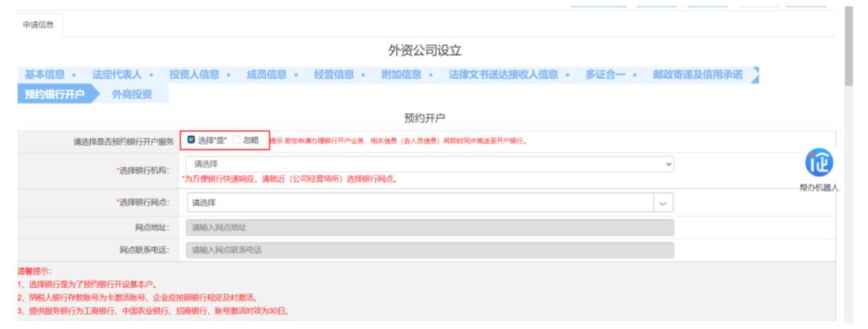Check the 选择"是" checkbox
This screenshot has width=868, height=329.
191,140
